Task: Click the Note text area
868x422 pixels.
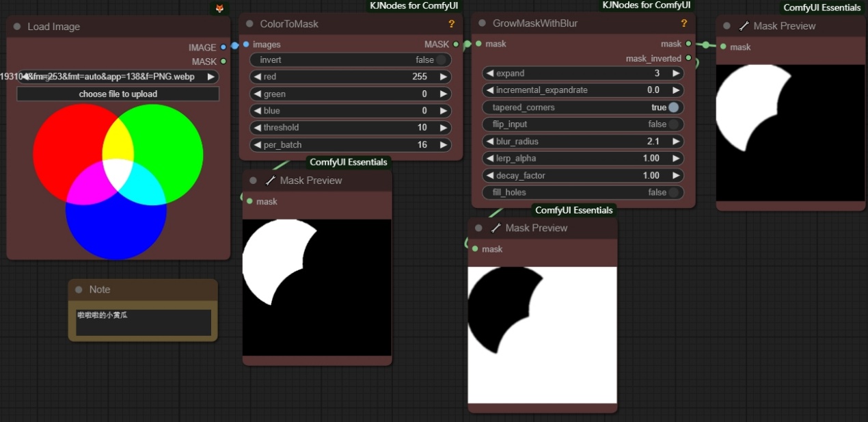Action: click(143, 322)
